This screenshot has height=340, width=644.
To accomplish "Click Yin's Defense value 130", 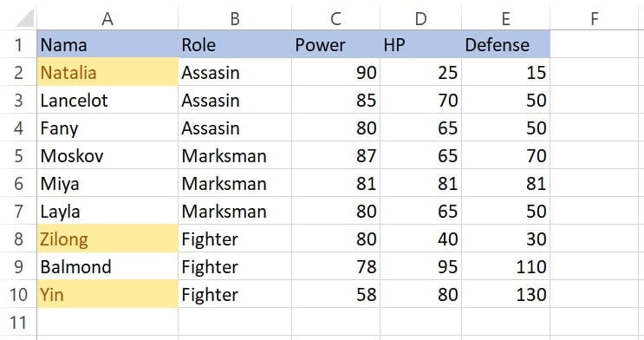I will (505, 294).
